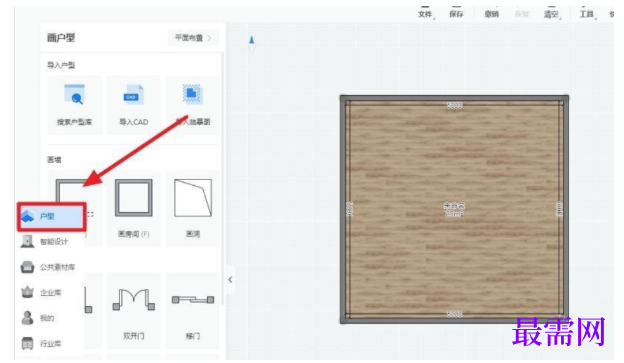Select the left wall of the room

coord(343,209)
